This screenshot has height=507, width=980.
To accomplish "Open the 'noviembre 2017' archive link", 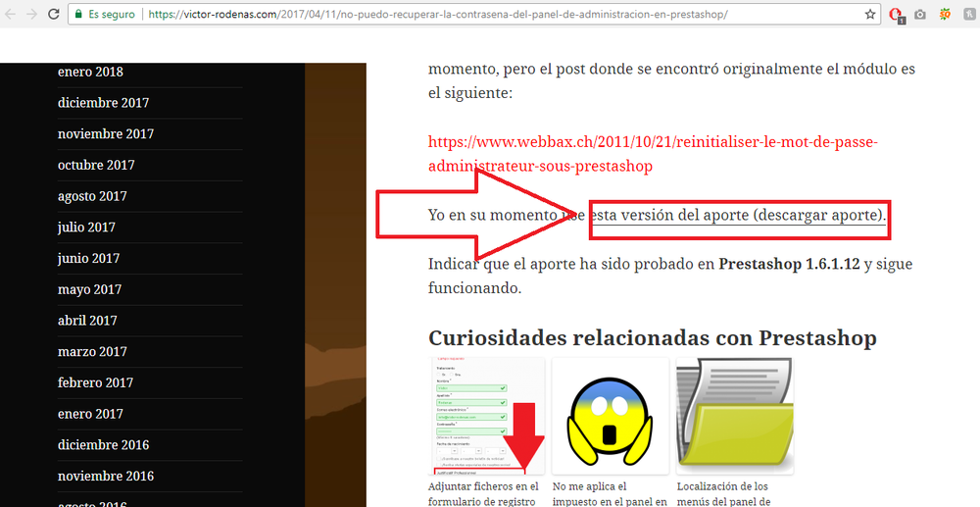I will coord(106,133).
